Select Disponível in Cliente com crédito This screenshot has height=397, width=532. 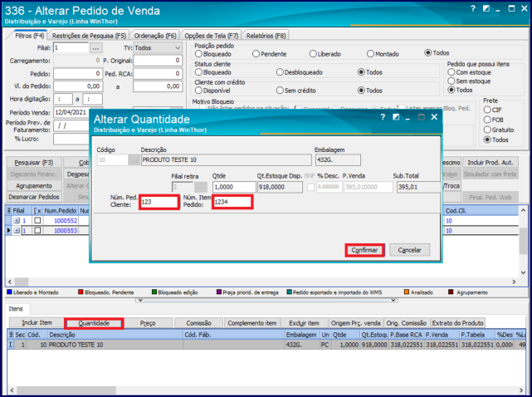pyautogui.click(x=199, y=91)
